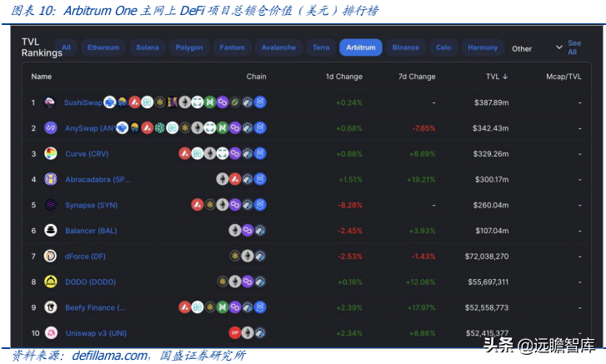Switch to the Fantom chain tab
The height and width of the screenshot is (364, 606).
233,47
